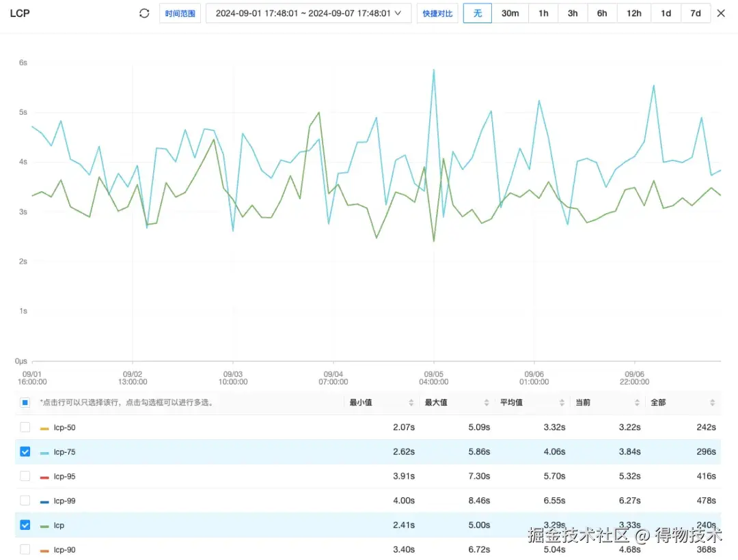The width and height of the screenshot is (738, 560).
Task: Toggle the select-all checkbox in legend header
Action: pyautogui.click(x=25, y=403)
